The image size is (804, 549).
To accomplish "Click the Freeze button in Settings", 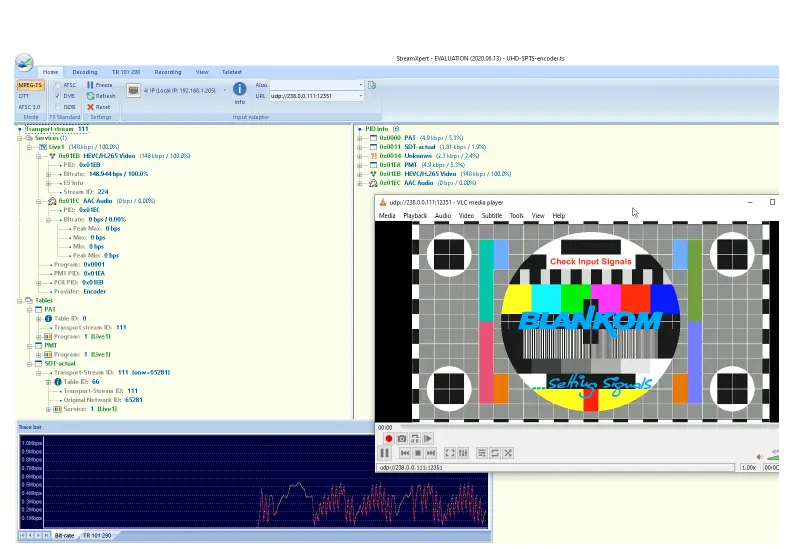I will [x=99, y=85].
